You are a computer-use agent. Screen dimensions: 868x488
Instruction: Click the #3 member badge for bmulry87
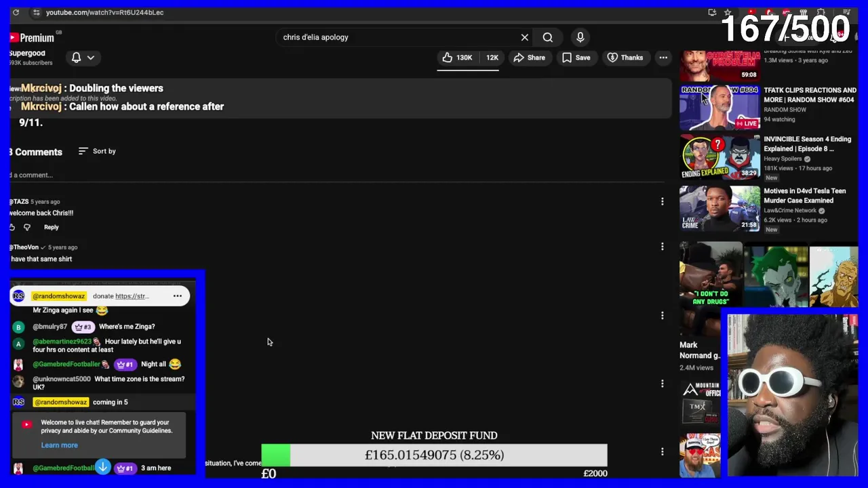pyautogui.click(x=82, y=327)
